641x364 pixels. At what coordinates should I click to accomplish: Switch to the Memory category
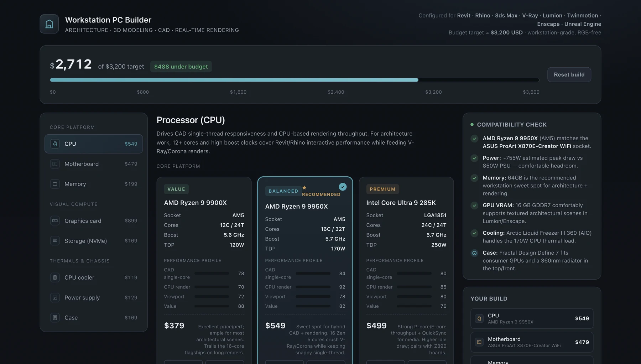coord(94,184)
